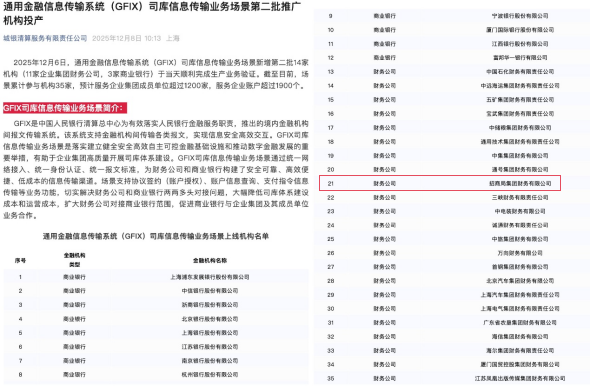The height and width of the screenshot is (386, 591).
Task: Select 中旅集团财务有限公司 in row 25
Action: (x=520, y=239)
